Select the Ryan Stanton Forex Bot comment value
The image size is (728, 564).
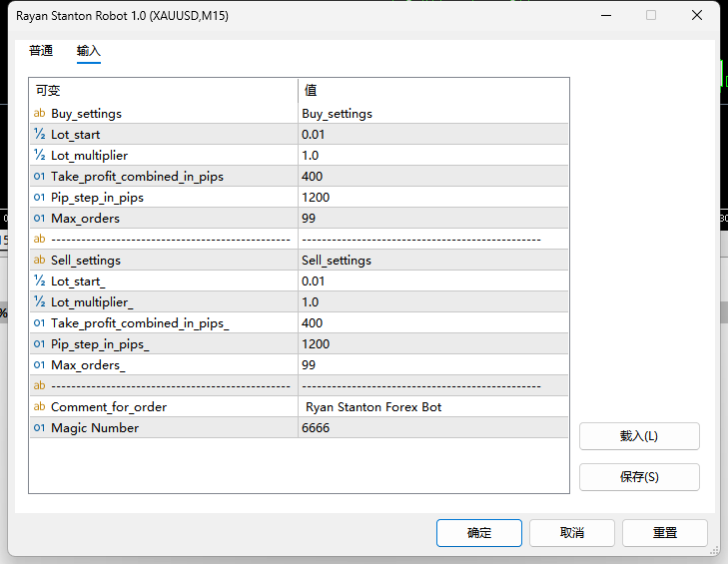(x=373, y=406)
